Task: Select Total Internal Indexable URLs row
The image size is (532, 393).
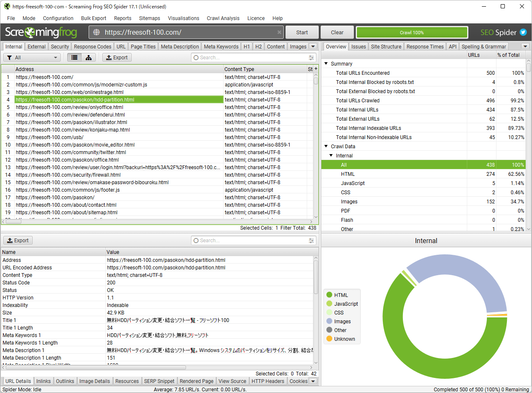Action: 423,128
